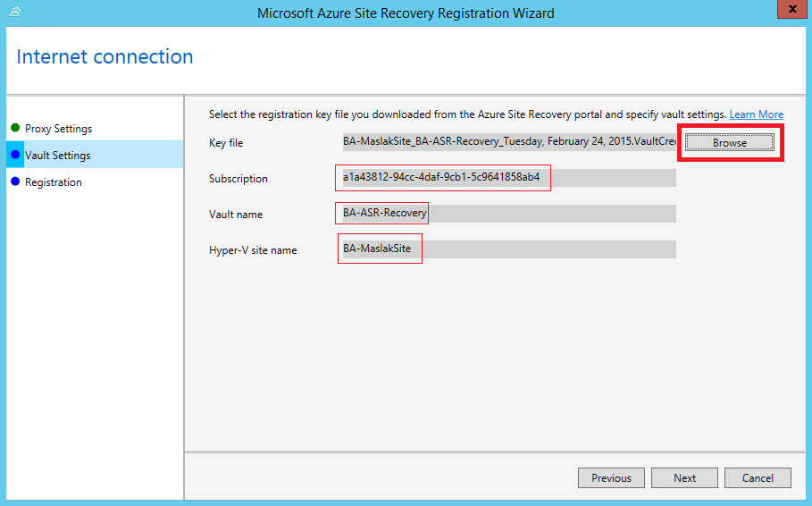Select Registration step in sidebar
812x506 pixels.
pos(54,182)
